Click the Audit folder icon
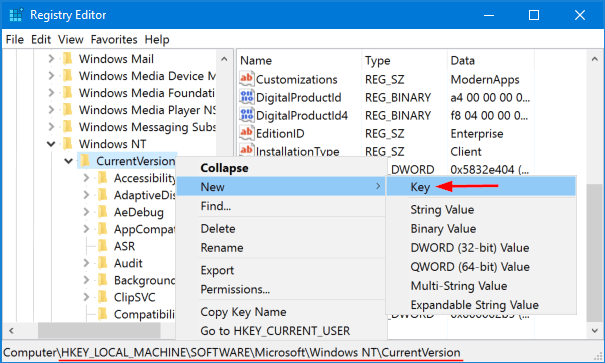Image resolution: width=605 pixels, height=363 pixels. pyautogui.click(x=103, y=263)
